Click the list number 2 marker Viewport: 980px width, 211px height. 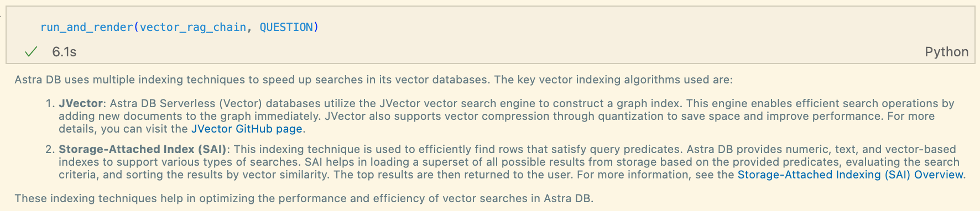tap(50, 149)
